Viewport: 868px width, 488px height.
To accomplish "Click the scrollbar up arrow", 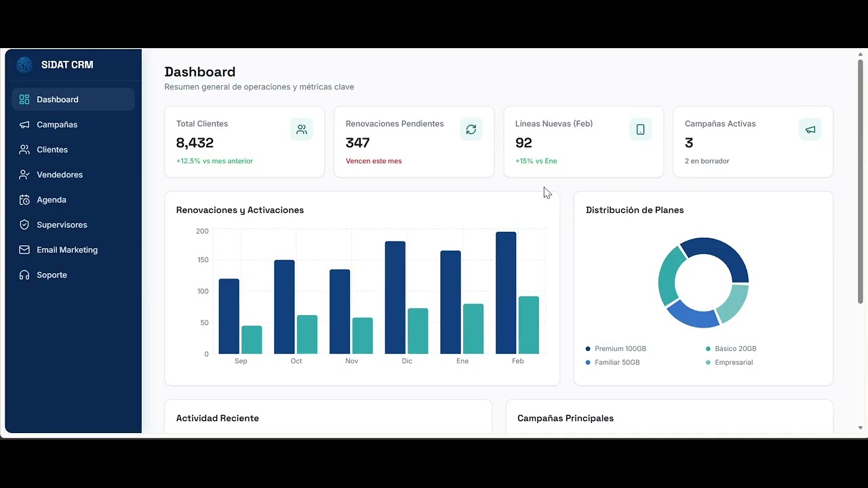I will click(861, 54).
